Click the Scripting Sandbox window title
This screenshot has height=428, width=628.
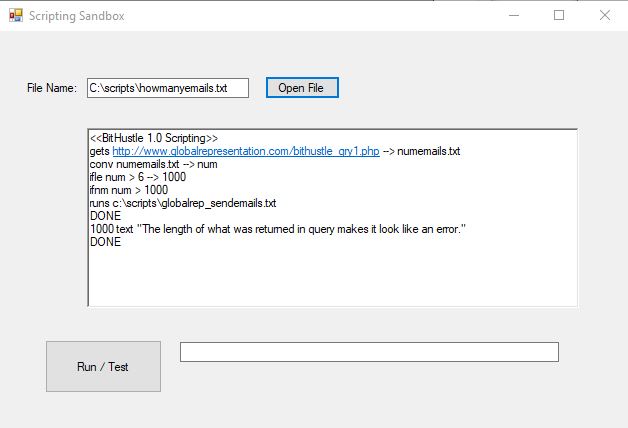coord(76,16)
